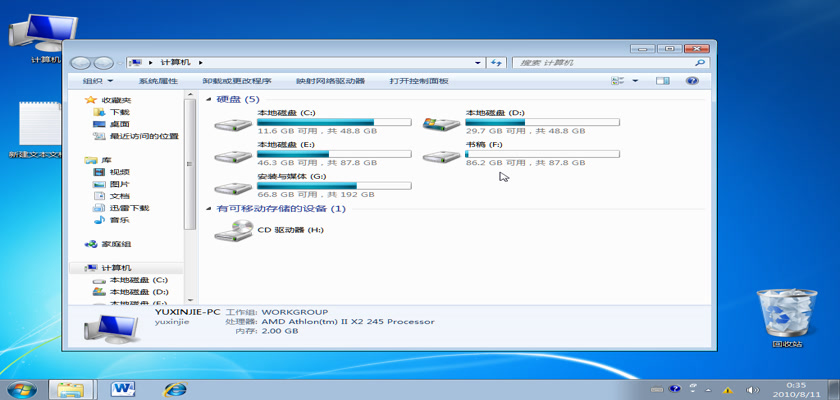Select local disk (D:) with Windows logo
840x400 pixels.
point(441,124)
